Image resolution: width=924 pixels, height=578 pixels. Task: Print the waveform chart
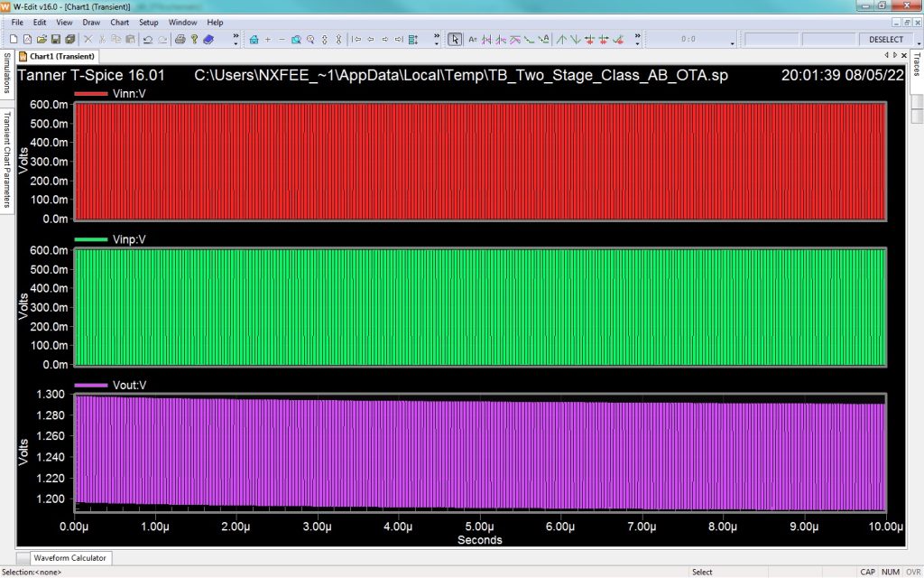coord(180,42)
